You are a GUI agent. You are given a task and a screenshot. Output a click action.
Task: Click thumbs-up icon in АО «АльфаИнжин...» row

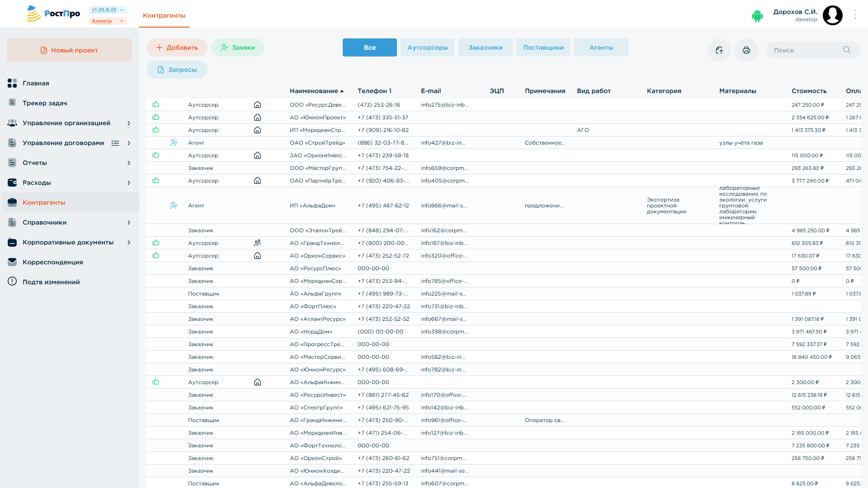point(156,382)
